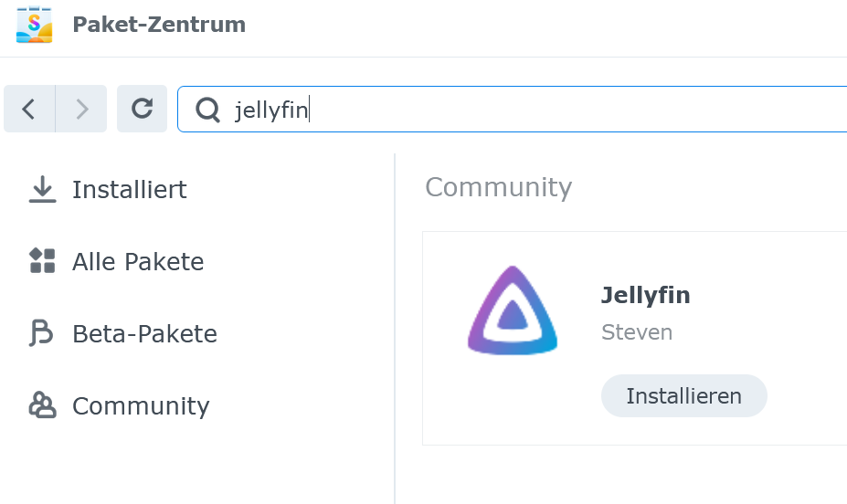The image size is (847, 504).
Task: Select Alle Pakete in the sidebar
Action: point(138,261)
